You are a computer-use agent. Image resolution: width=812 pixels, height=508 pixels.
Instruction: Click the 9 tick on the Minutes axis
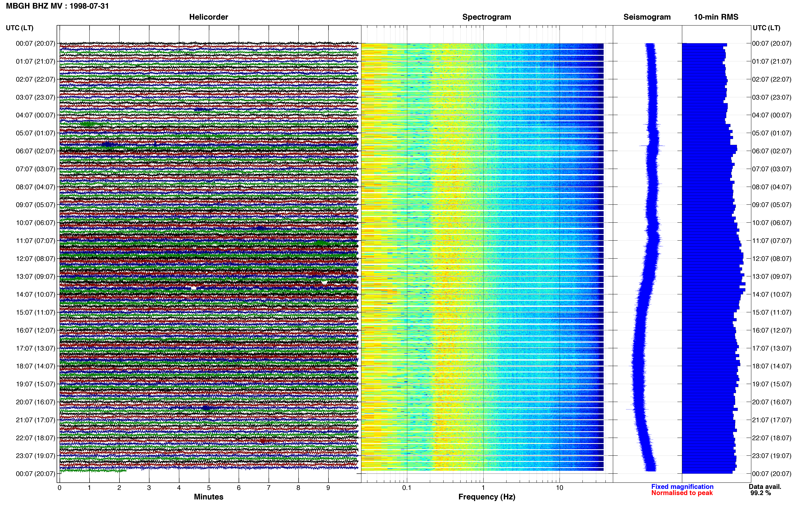pos(328,488)
